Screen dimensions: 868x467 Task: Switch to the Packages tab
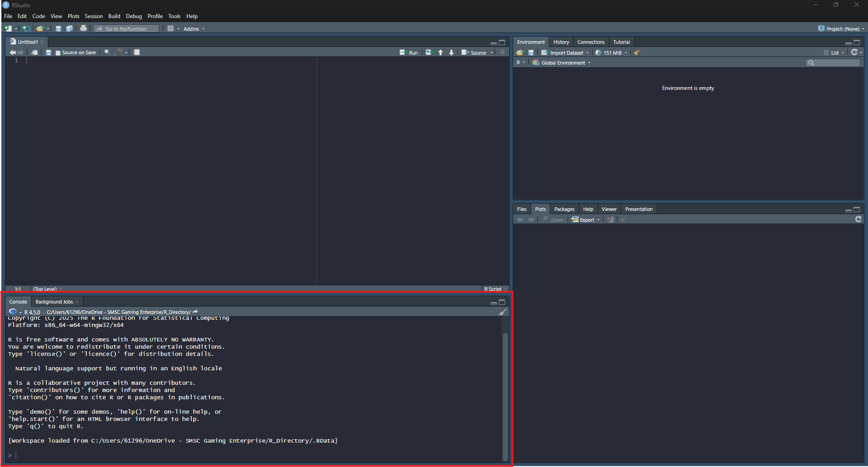[564, 209]
